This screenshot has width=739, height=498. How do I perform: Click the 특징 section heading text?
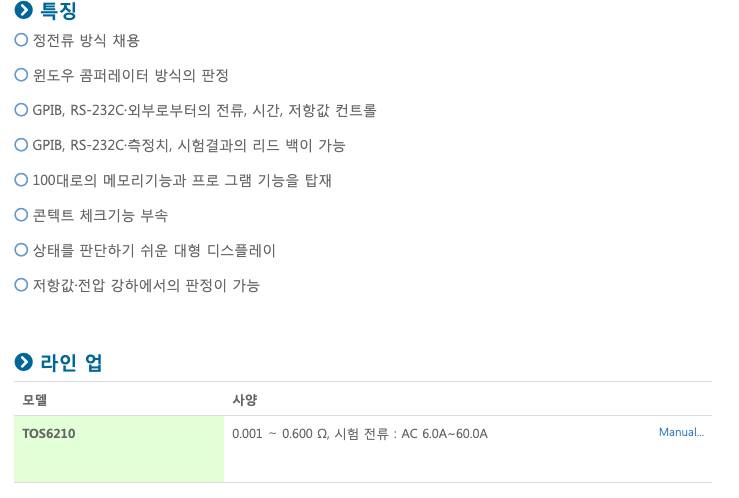[58, 10]
